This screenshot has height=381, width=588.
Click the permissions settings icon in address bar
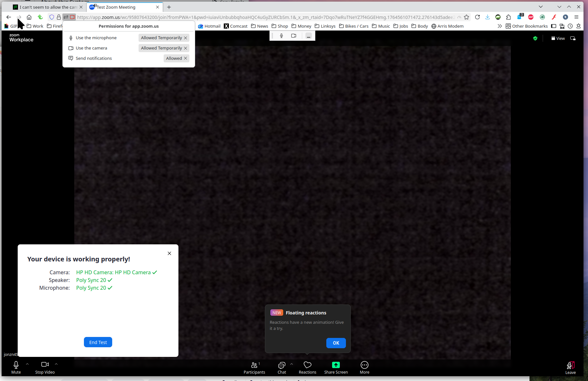click(x=66, y=17)
